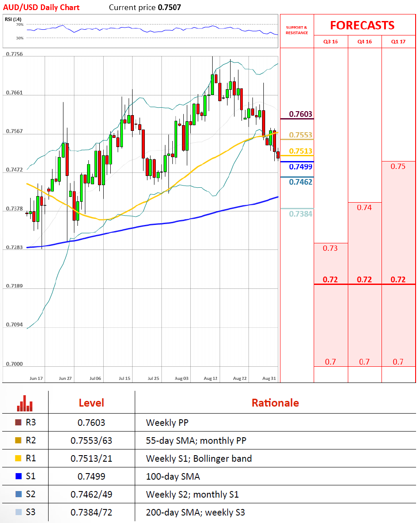The width and height of the screenshot is (420, 523).
Task: Select the Current price 0.7507 text
Action: coord(144,7)
